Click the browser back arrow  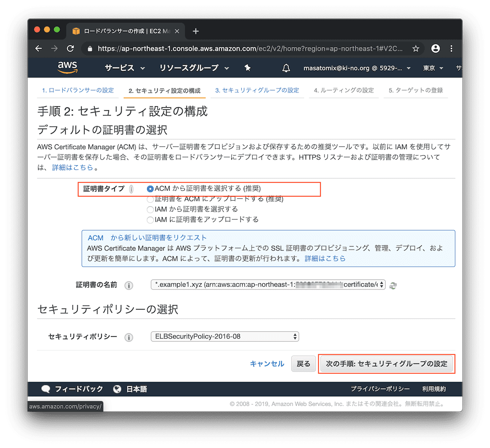(x=39, y=48)
